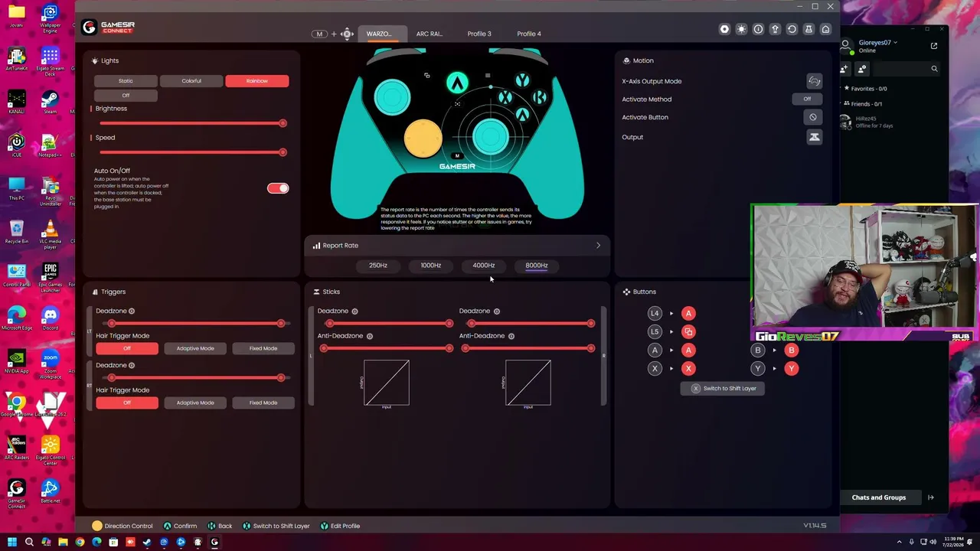The width and height of the screenshot is (980, 551).
Task: Click the flask test icon in top toolbar
Action: (808, 29)
